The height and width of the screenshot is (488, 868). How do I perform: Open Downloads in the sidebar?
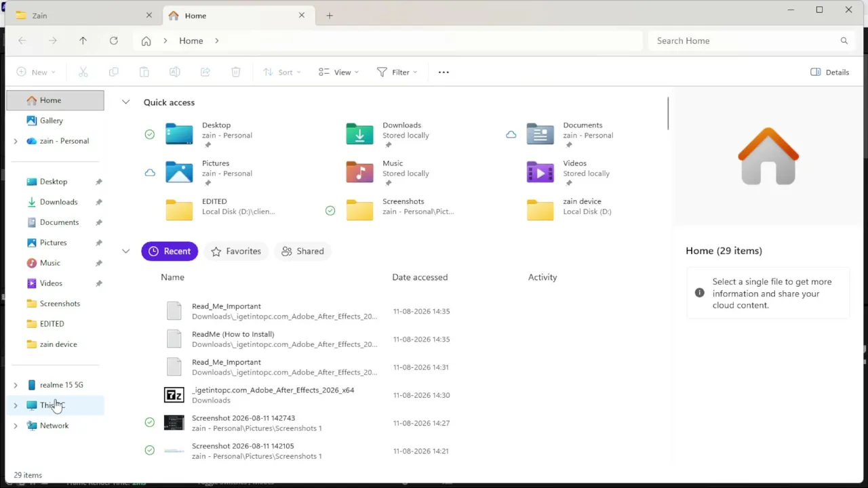[x=58, y=202]
